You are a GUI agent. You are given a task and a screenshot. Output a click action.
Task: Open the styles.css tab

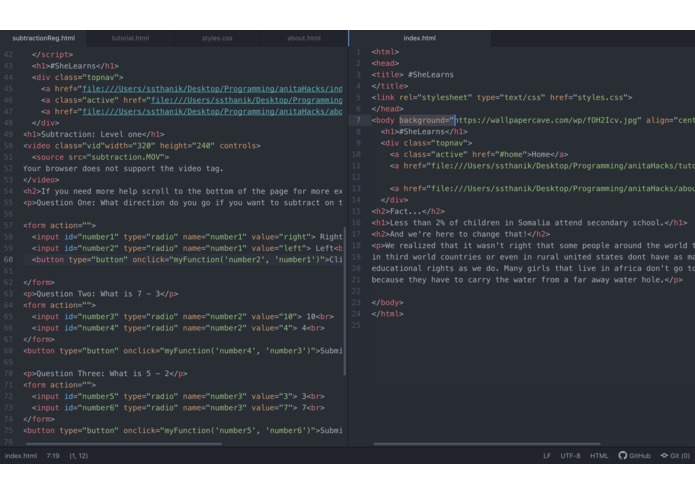point(217,38)
